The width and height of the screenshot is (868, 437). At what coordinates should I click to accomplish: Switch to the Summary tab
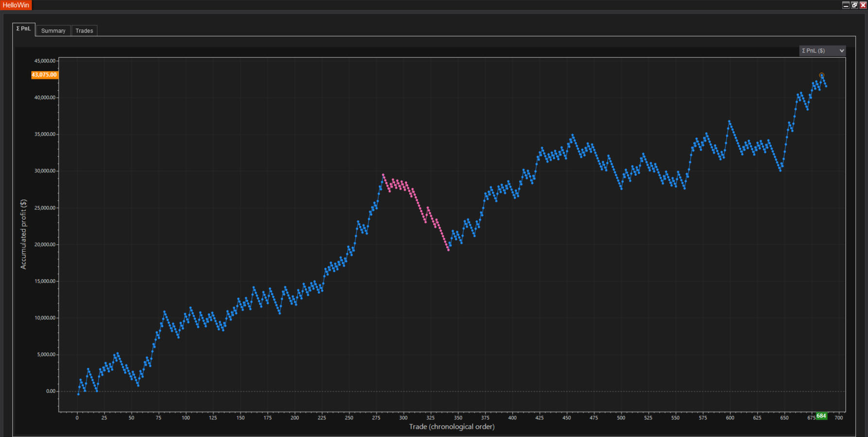[x=53, y=31]
